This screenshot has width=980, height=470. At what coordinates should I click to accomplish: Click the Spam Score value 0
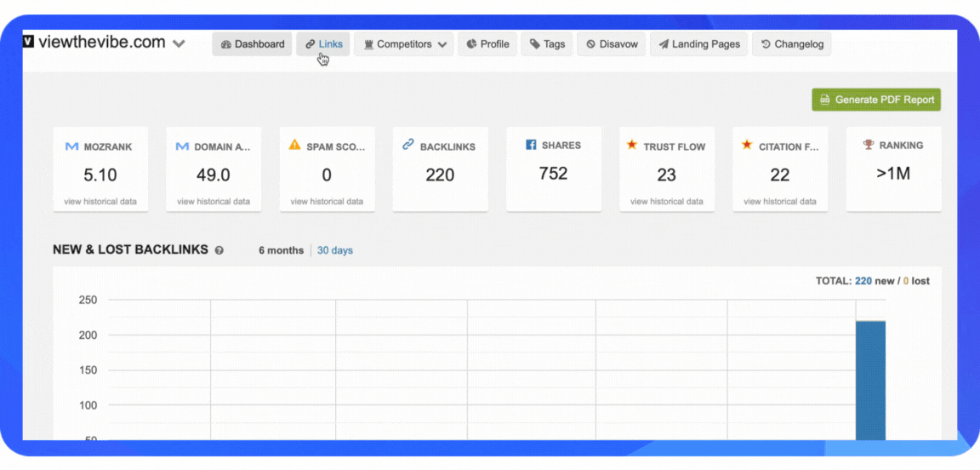click(x=327, y=175)
